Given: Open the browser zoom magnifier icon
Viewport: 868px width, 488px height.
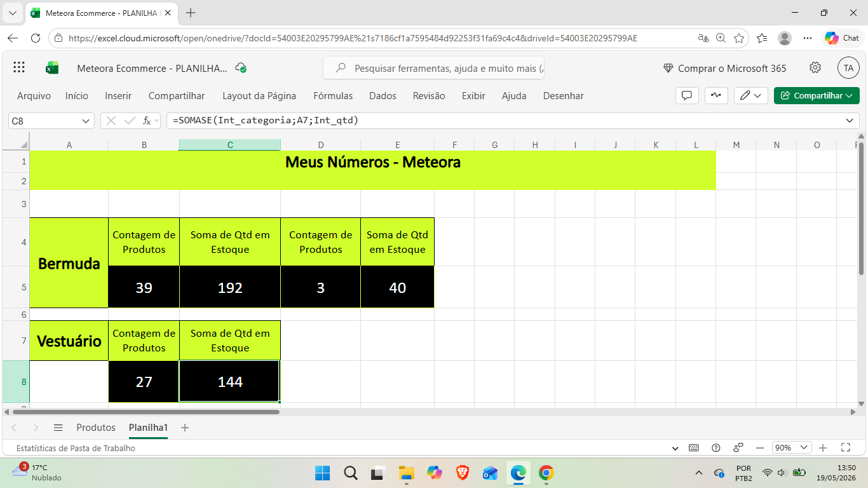Looking at the screenshot, I should point(721,38).
